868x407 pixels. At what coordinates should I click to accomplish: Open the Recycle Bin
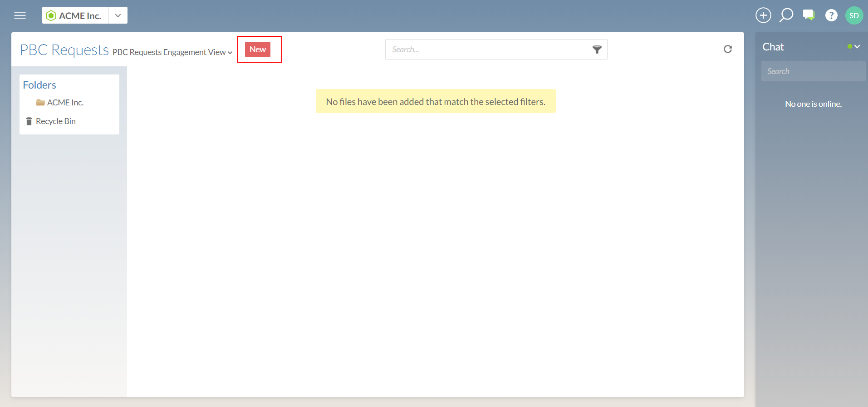click(55, 121)
